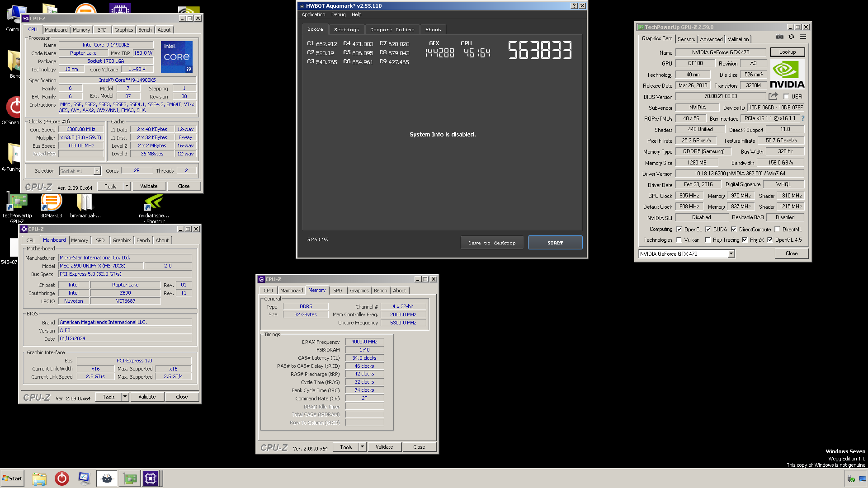Switch to Sensors tab in GPU-Z
The height and width of the screenshot is (488, 868).
(x=686, y=39)
